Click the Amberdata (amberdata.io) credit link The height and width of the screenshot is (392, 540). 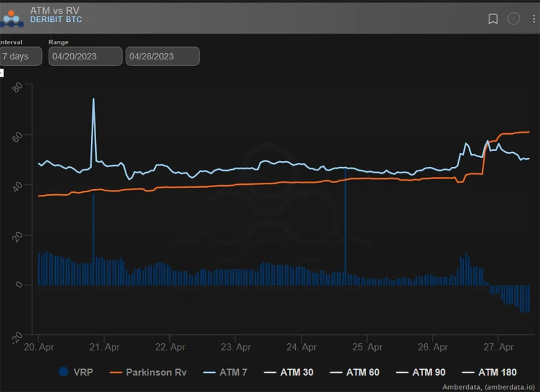point(488,387)
